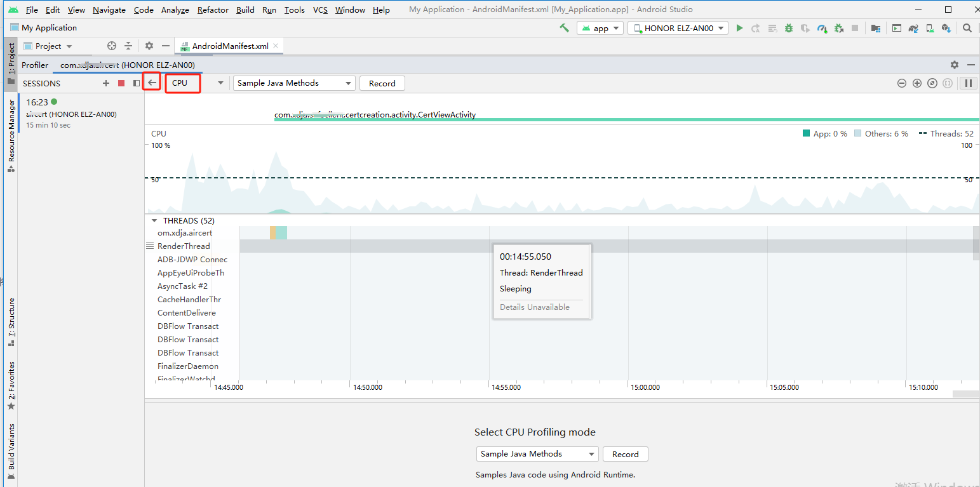
Task: Switch to the Profiler tab
Action: (35, 65)
